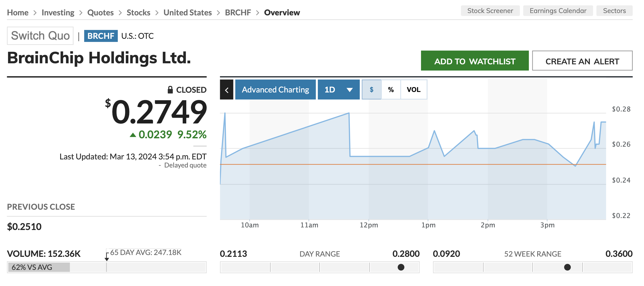
Task: Collapse the chart with the left chevron button
Action: [226, 90]
